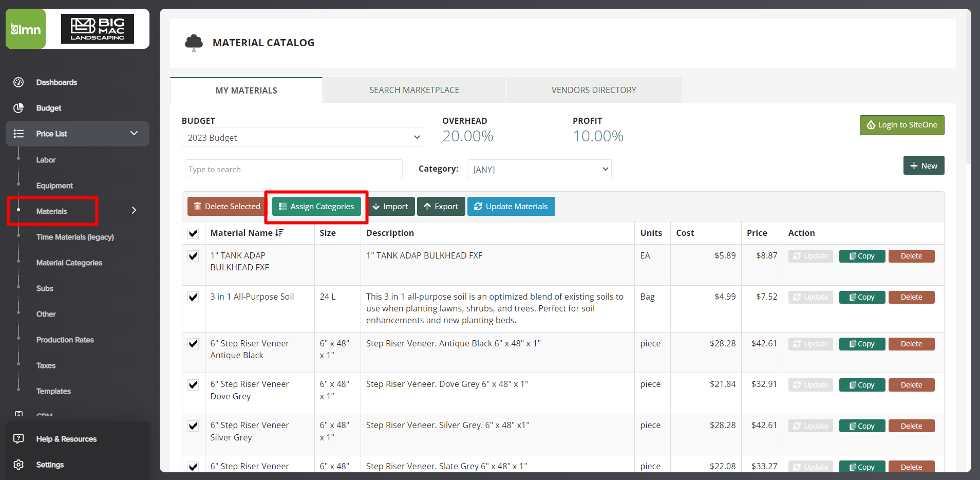Delete the Step Riser Dove Grey row
This screenshot has width=980, height=480.
[x=911, y=385]
